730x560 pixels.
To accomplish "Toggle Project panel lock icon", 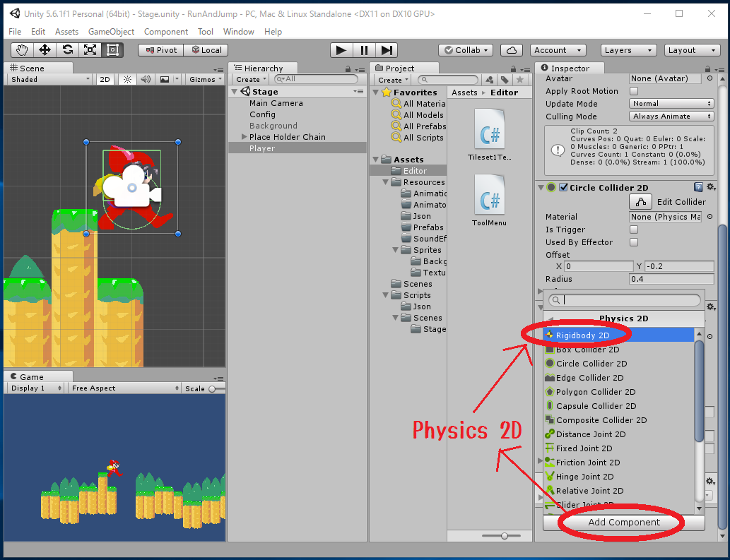I will 514,68.
